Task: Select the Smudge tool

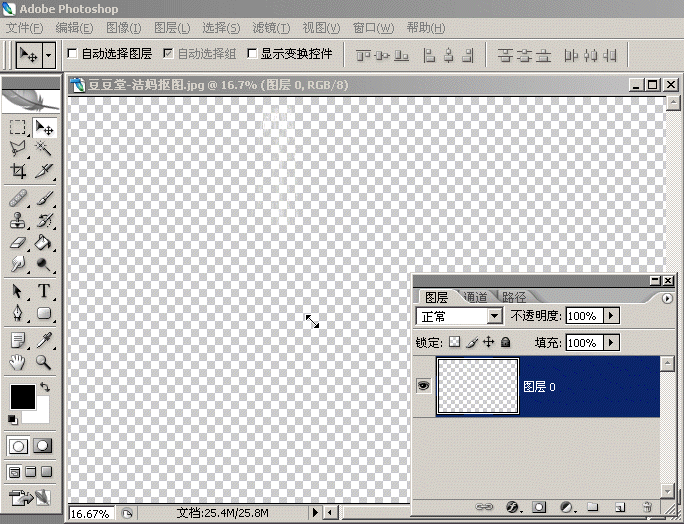Action: (17, 264)
